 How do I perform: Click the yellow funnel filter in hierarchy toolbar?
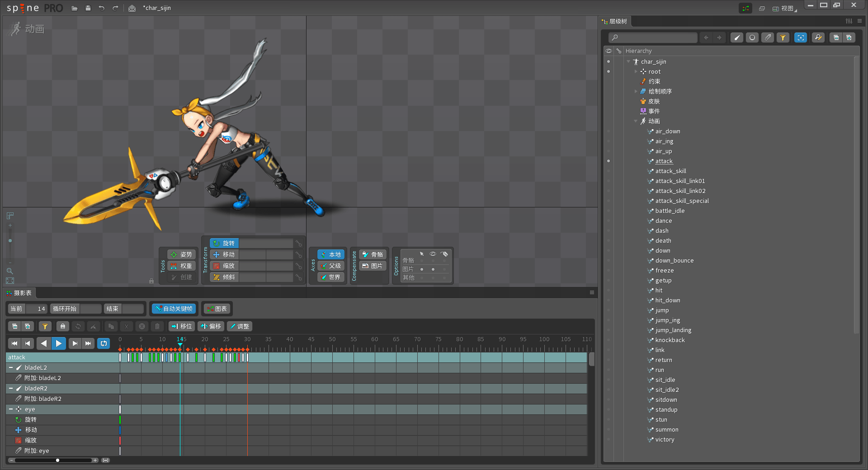(783, 38)
